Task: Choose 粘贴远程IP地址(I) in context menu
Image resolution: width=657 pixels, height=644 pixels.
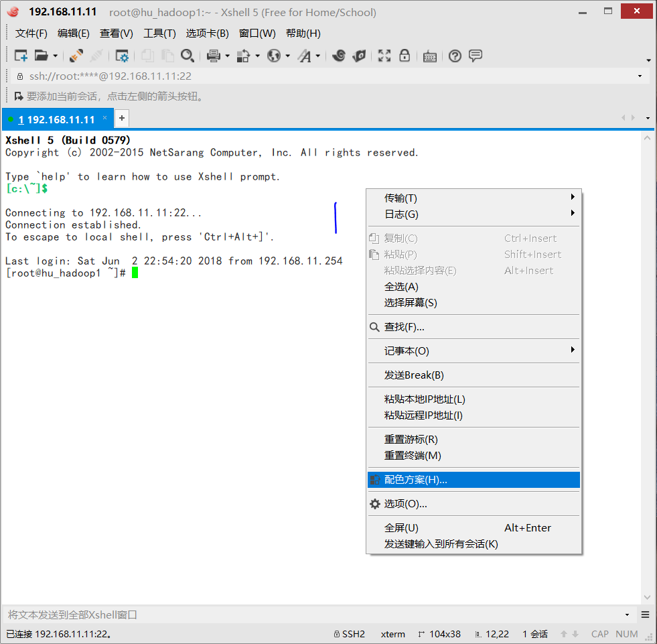Action: [x=474, y=415]
